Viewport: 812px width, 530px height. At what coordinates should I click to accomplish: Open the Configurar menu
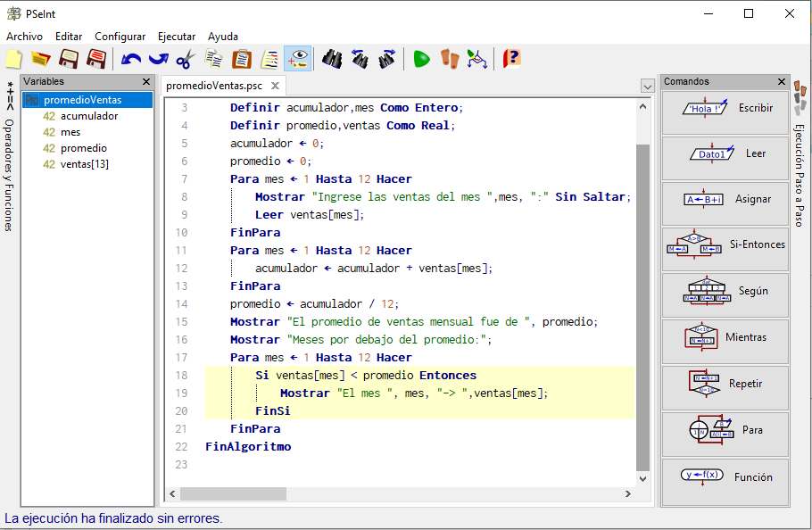coord(120,37)
